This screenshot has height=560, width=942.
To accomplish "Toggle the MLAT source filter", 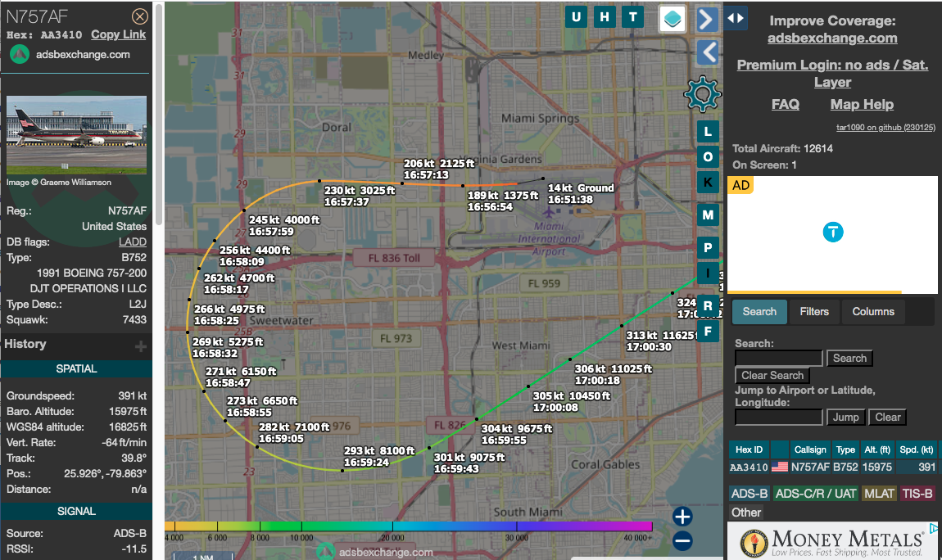I will coord(879,494).
